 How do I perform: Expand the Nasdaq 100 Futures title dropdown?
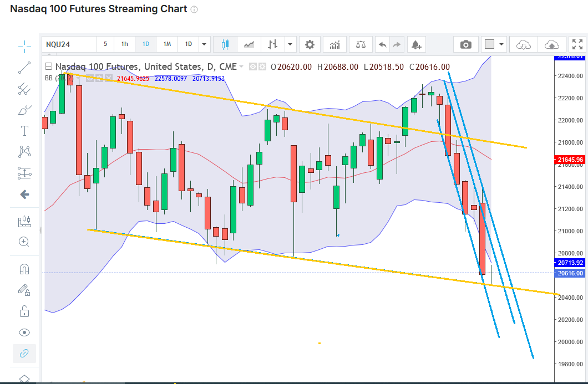241,66
